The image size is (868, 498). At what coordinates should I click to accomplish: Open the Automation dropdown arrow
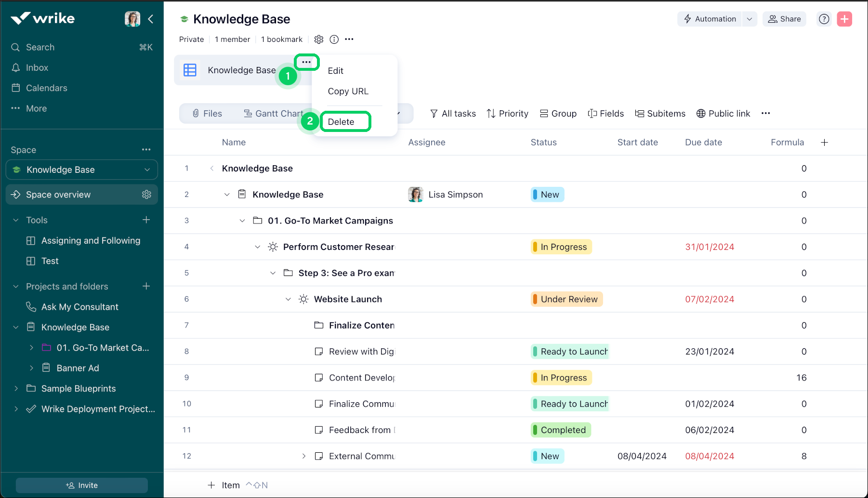pyautogui.click(x=749, y=19)
